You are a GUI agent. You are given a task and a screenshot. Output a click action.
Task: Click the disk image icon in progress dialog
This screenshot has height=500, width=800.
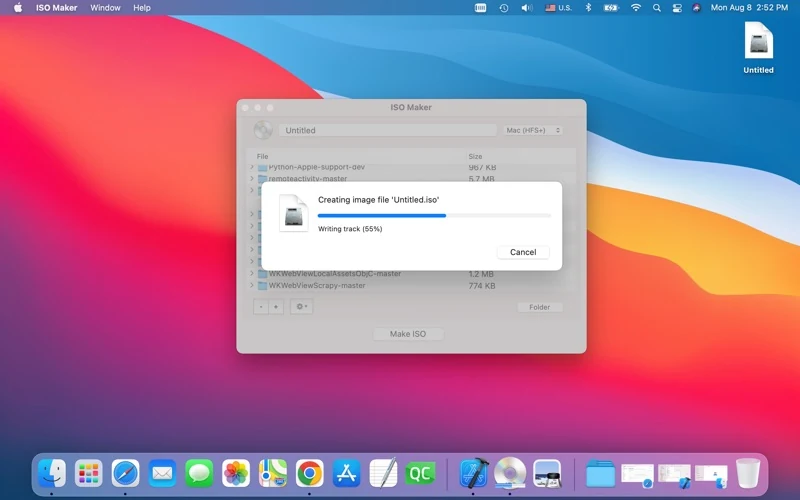click(294, 213)
